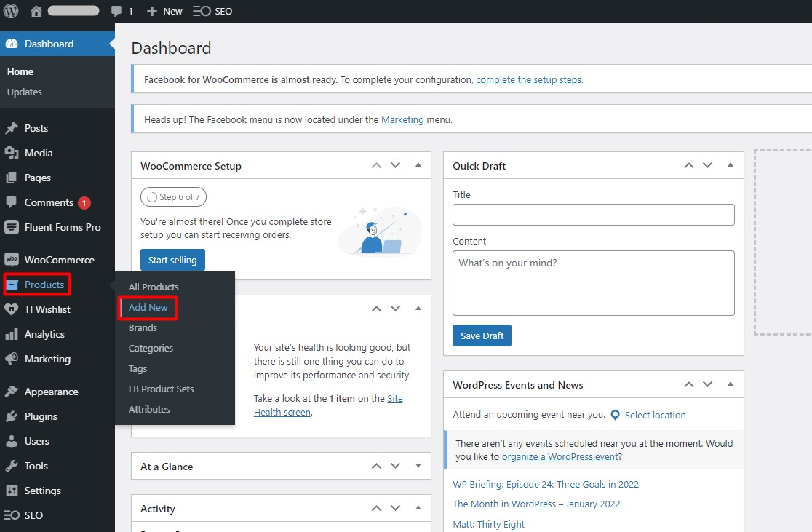Open comments bubble icon in admin bar
Screen dimensions: 812x532
(x=116, y=12)
